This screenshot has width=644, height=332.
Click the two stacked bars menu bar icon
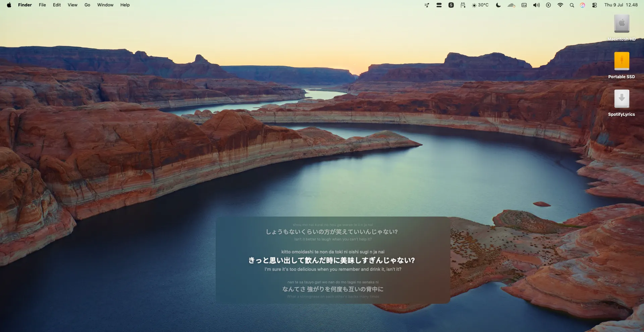pyautogui.click(x=439, y=5)
